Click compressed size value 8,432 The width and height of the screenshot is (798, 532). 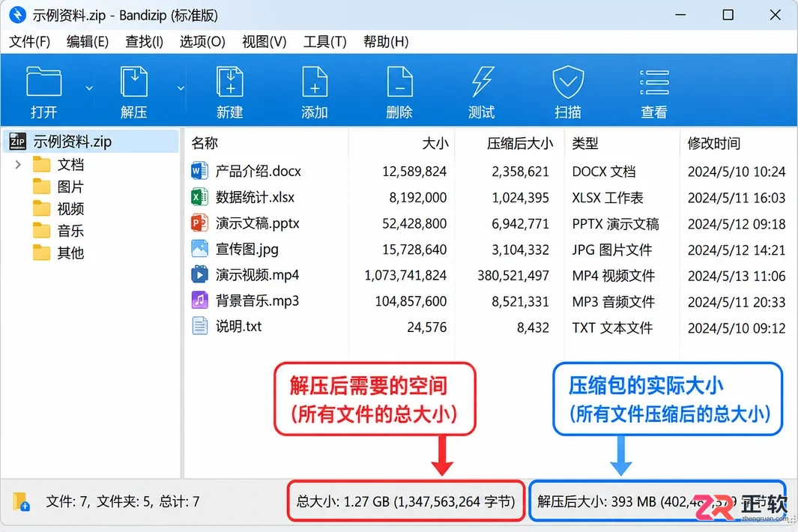tap(533, 327)
